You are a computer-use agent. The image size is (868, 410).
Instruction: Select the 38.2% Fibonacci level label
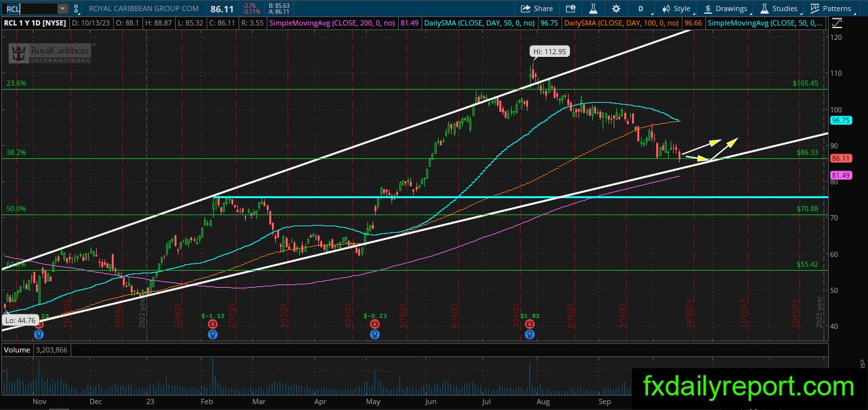tap(17, 152)
